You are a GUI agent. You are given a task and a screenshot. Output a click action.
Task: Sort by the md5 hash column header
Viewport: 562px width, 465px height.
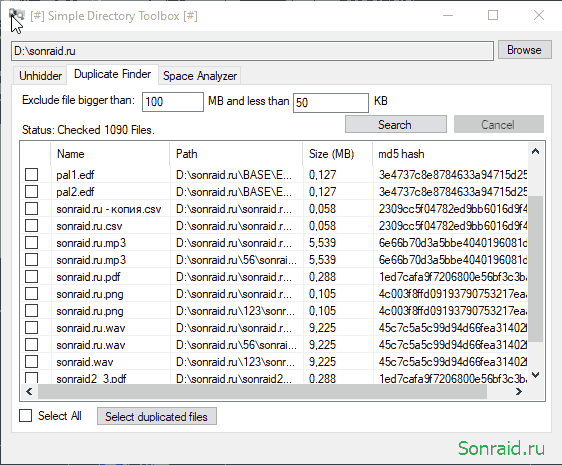(450, 154)
